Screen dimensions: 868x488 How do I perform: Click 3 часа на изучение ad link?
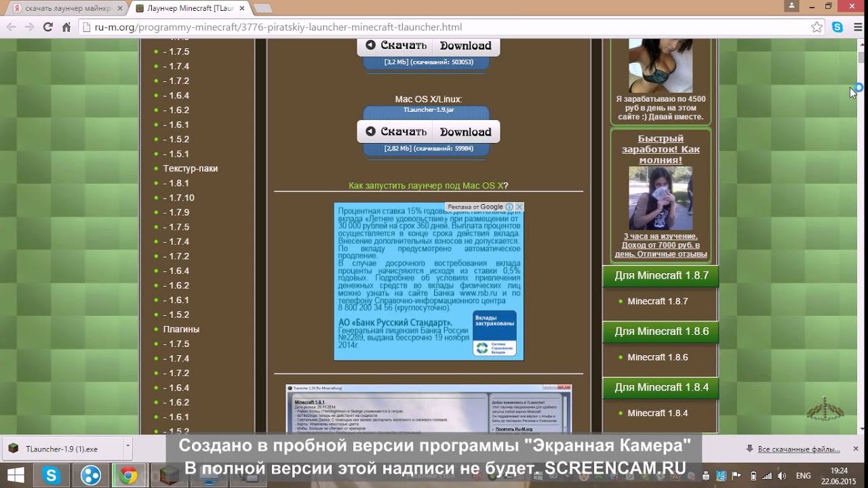[x=660, y=245]
